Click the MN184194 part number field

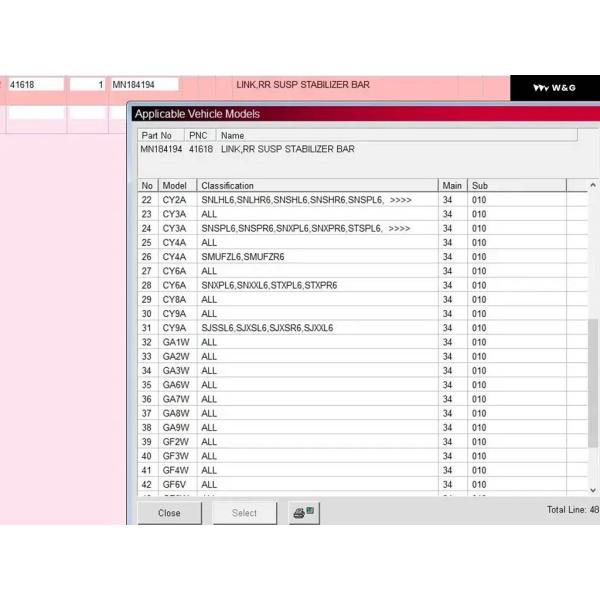pos(143,85)
